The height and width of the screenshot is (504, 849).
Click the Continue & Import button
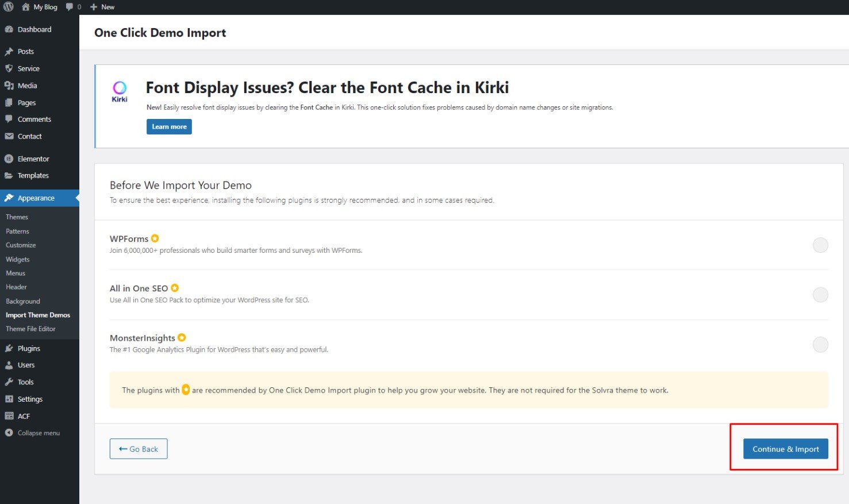(785, 449)
